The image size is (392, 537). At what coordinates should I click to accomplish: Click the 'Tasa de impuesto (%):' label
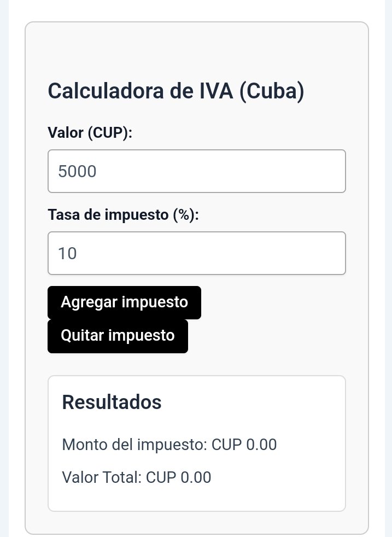point(123,215)
